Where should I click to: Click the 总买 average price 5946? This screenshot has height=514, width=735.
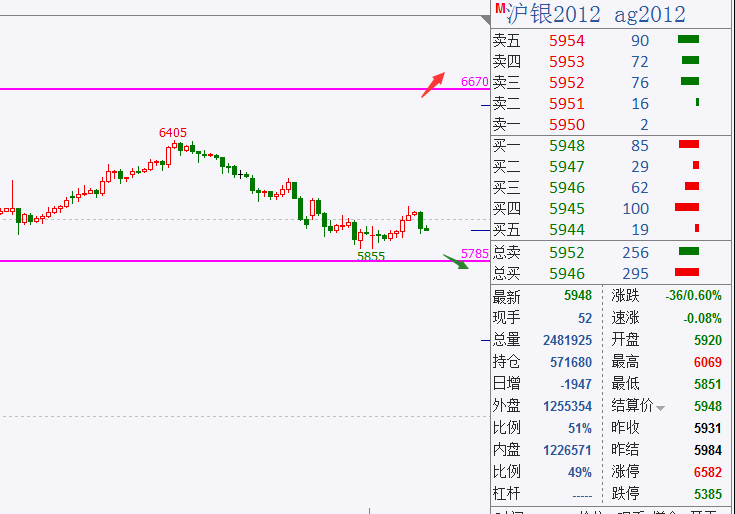pyautogui.click(x=567, y=274)
